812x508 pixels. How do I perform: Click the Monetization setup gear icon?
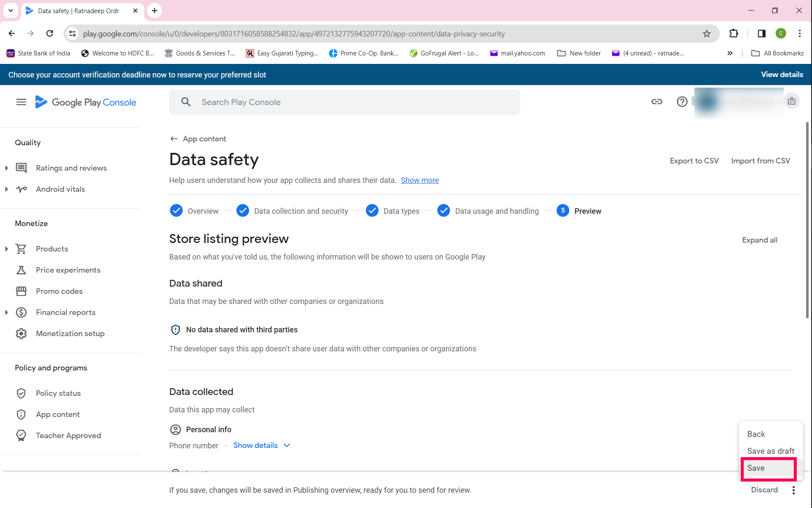21,334
